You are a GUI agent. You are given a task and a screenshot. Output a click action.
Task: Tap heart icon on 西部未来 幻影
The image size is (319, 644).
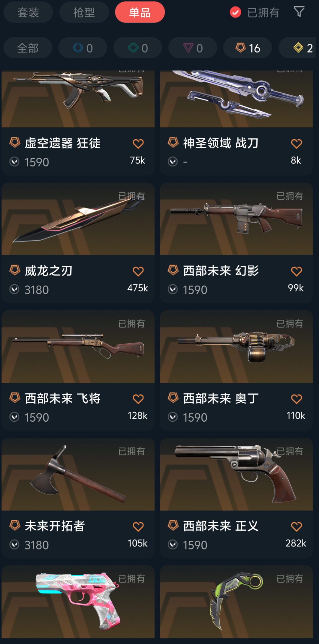(296, 271)
